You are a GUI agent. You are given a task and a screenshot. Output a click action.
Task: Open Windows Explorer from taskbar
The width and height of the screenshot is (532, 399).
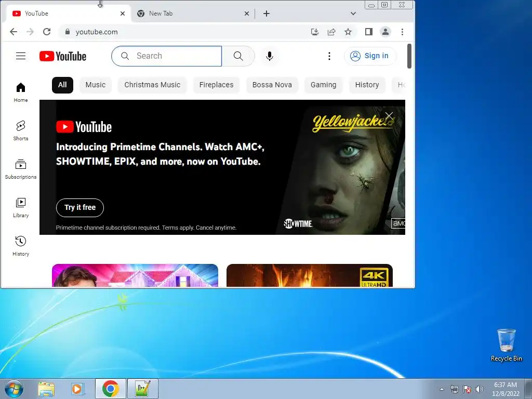[x=46, y=389]
